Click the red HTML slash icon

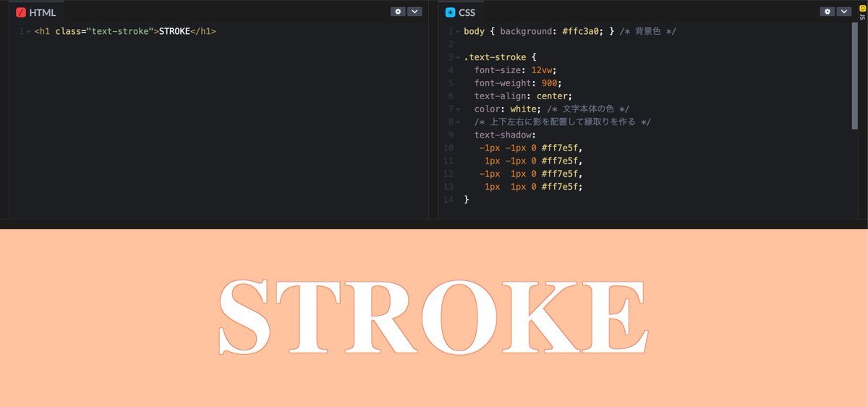[21, 12]
